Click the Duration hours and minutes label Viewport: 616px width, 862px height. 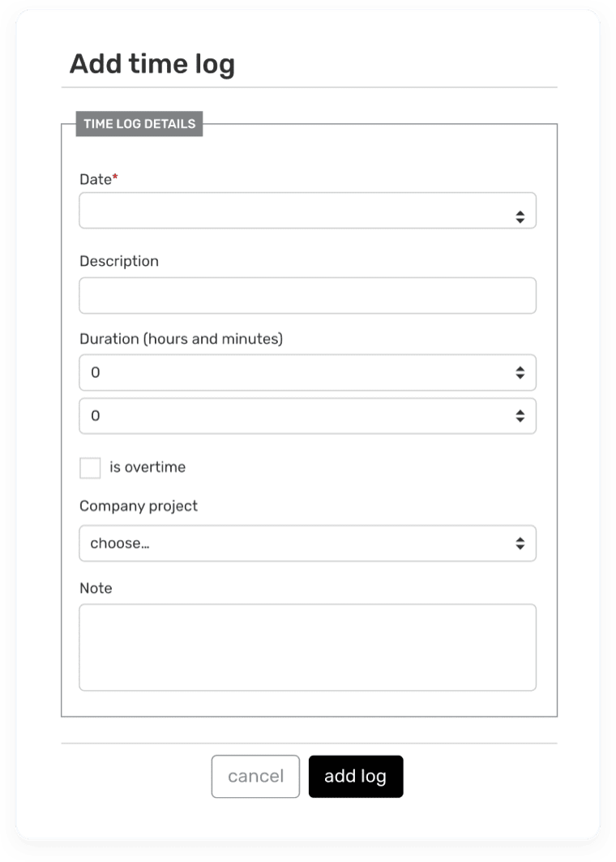tap(181, 339)
